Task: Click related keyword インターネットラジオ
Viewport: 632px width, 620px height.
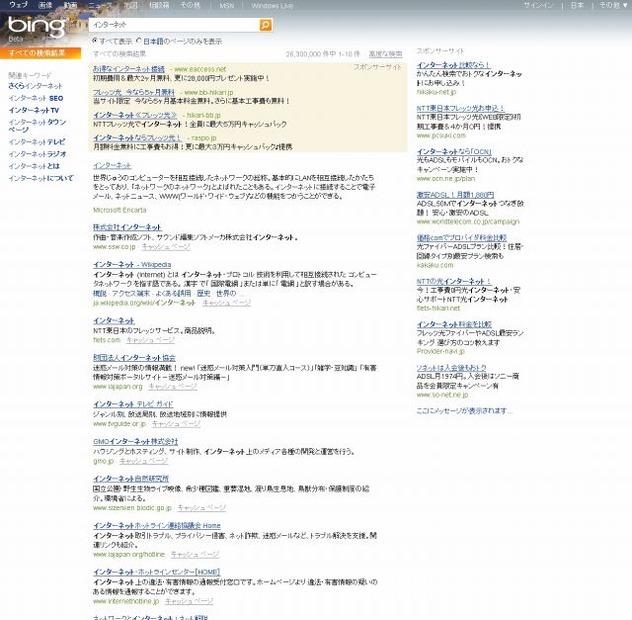Action: pos(37,154)
